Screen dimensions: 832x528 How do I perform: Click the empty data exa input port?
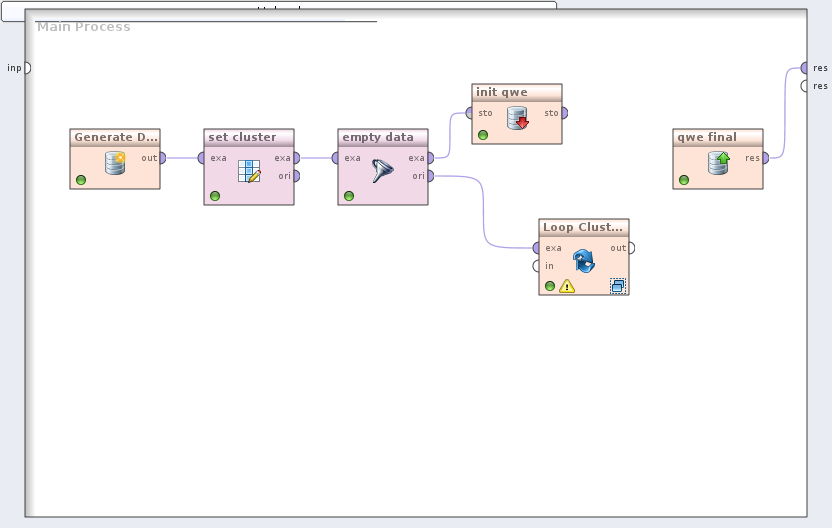click(x=335, y=158)
